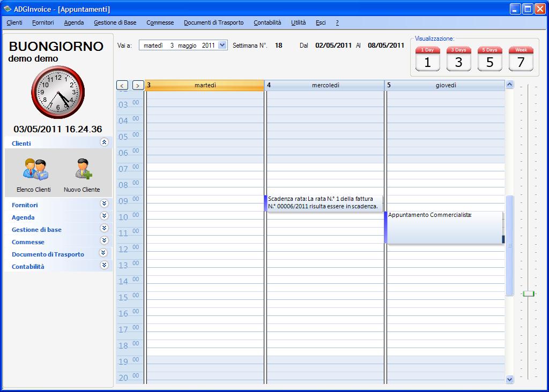Click the zoom slider handle on right

coord(528,293)
